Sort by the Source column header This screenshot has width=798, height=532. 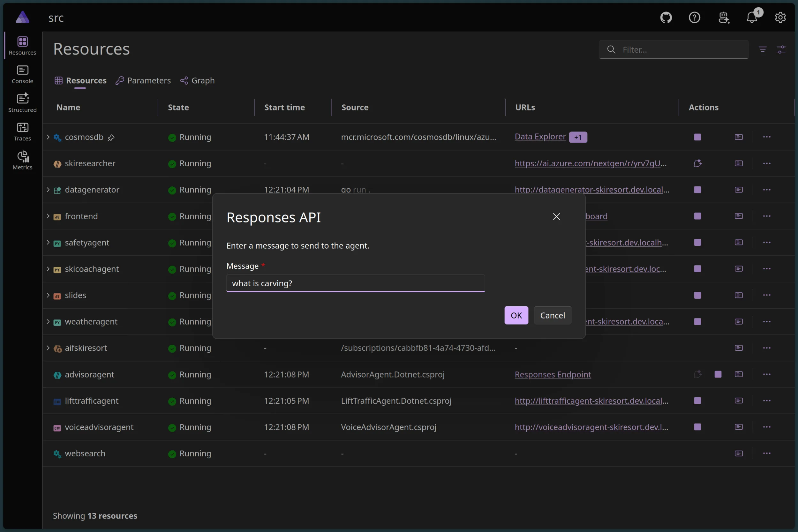coord(355,108)
